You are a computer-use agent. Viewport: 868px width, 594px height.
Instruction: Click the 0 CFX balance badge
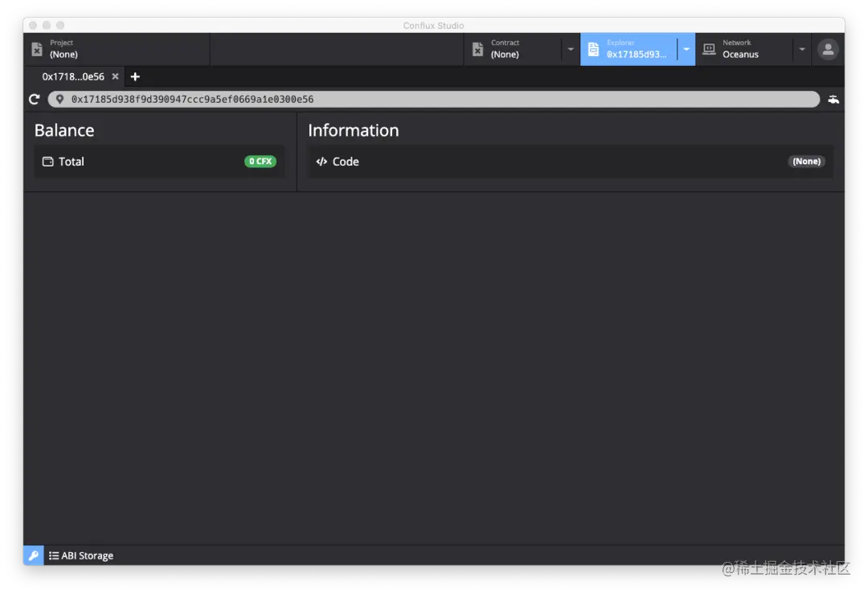(x=260, y=162)
